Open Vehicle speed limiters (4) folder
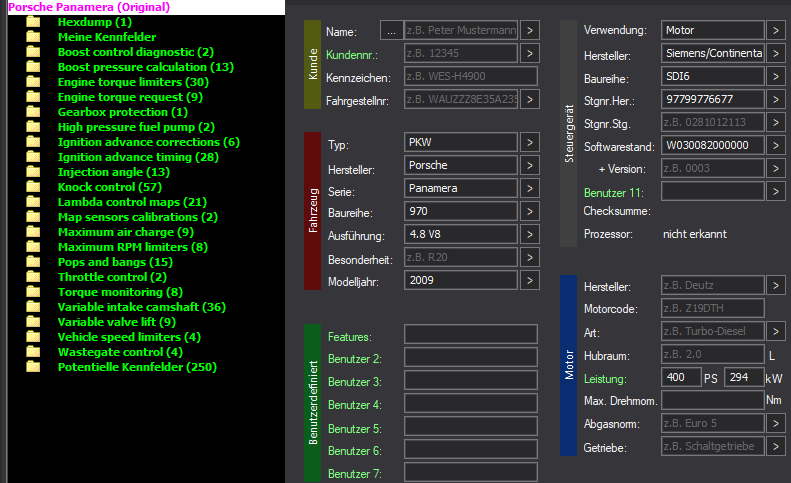Screen dimensions: 791x483 pyautogui.click(x=129, y=337)
